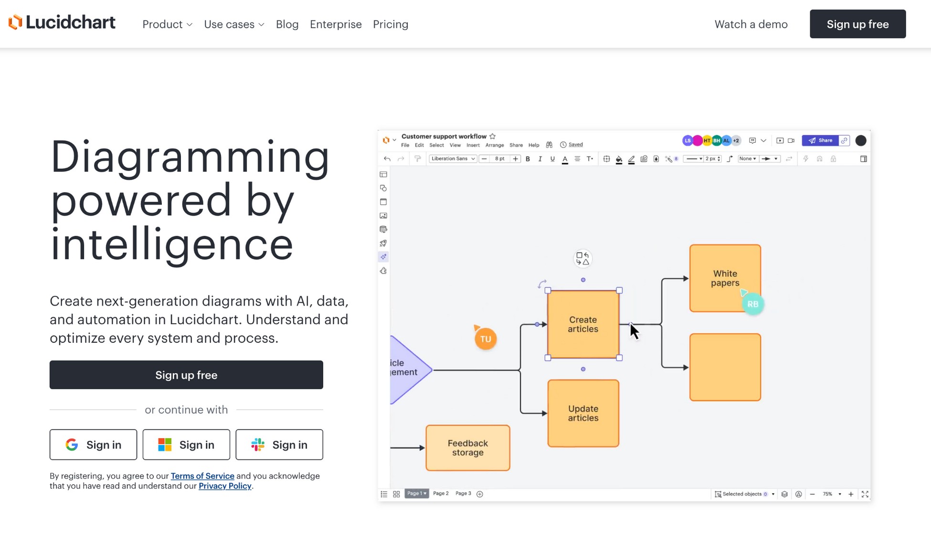Click the Sign up free button
Screen dimensions: 931x560
pyautogui.click(x=186, y=375)
